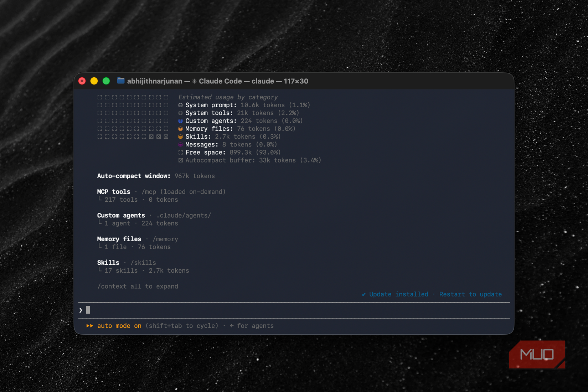Click the Update installed checkmark icon
588x392 pixels.
point(363,294)
